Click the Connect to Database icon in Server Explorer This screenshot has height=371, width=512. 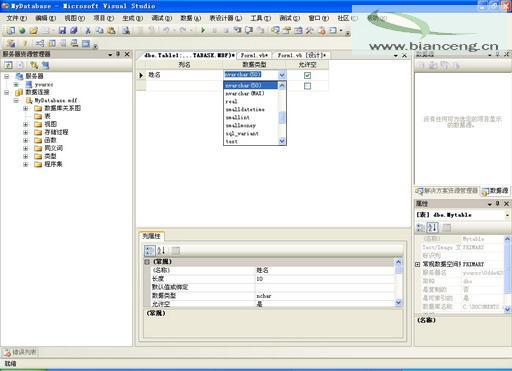pyautogui.click(x=34, y=65)
